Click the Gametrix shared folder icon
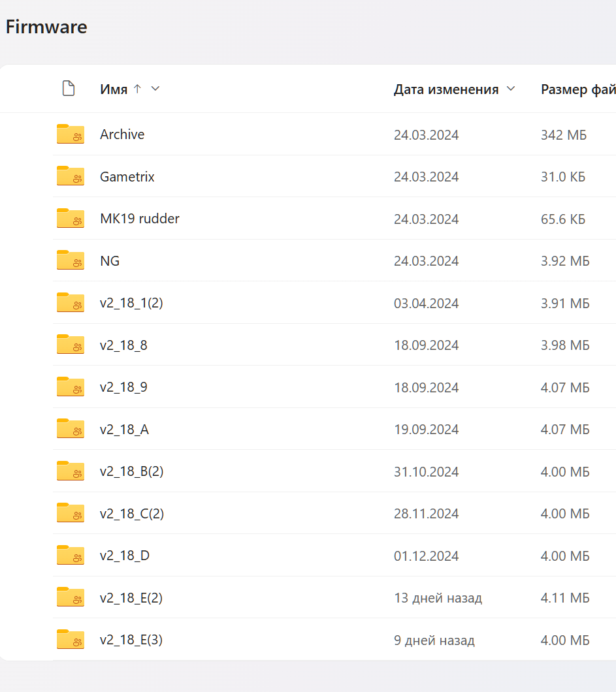The height and width of the screenshot is (692, 616). (x=70, y=176)
